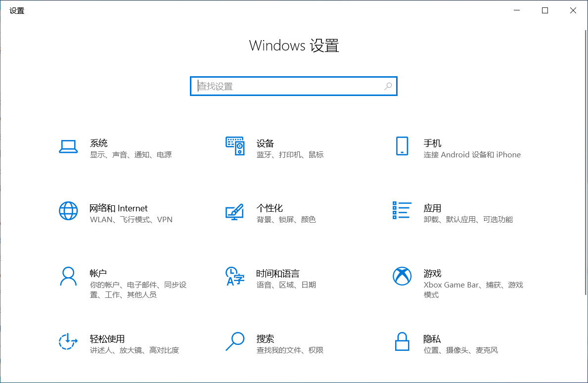Image resolution: width=588 pixels, height=383 pixels.
Task: Click the 网络和 Internet title
Action: pyautogui.click(x=119, y=208)
